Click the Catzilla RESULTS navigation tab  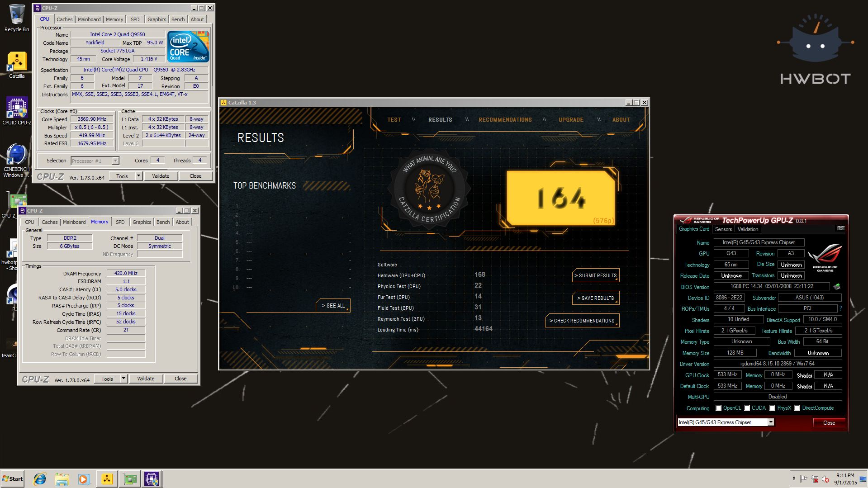(440, 120)
